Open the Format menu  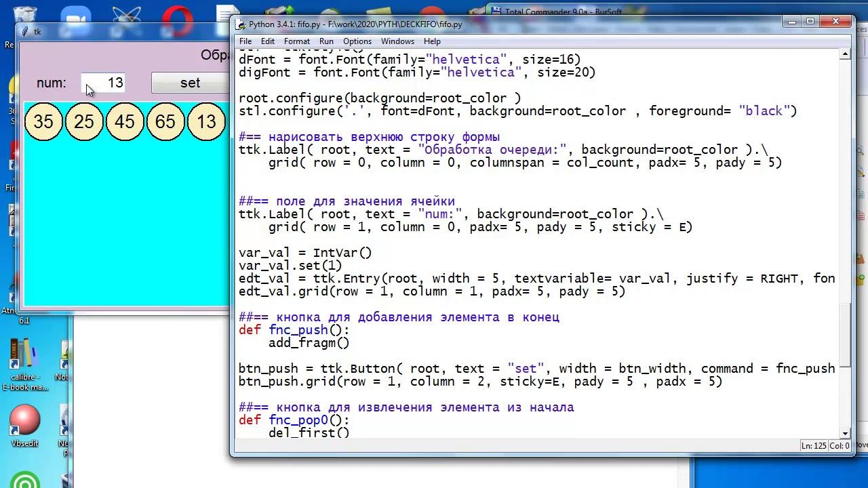pyautogui.click(x=297, y=41)
